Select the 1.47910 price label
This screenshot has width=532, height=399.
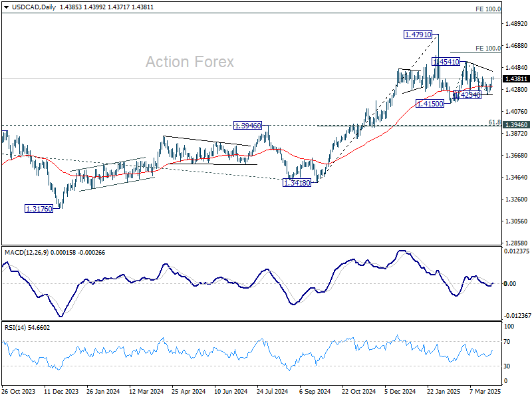point(418,35)
